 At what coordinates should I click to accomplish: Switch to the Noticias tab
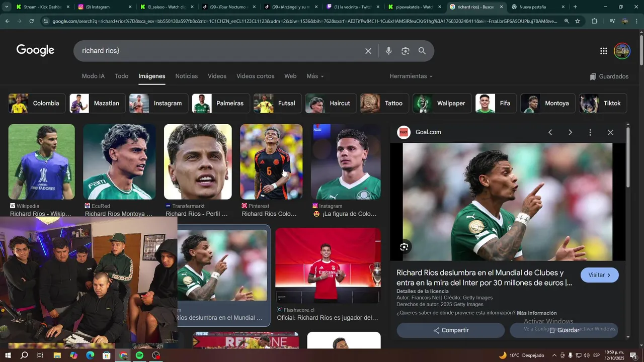tap(186, 76)
